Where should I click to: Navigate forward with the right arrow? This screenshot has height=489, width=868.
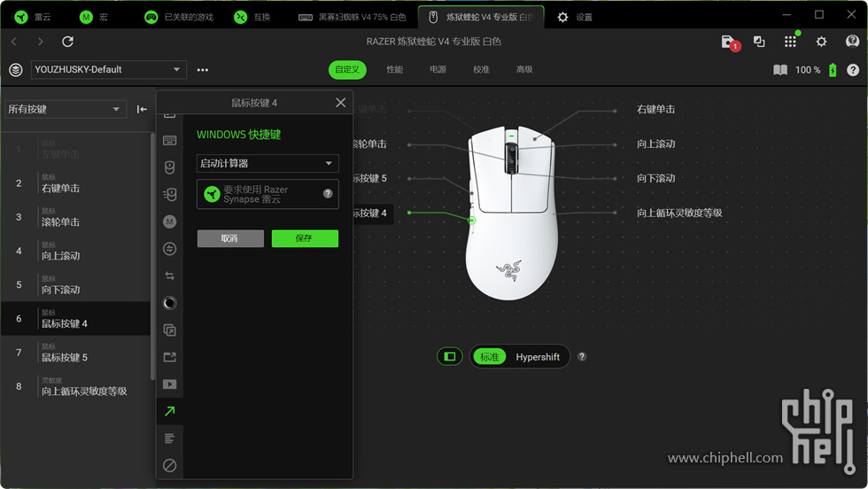[40, 42]
